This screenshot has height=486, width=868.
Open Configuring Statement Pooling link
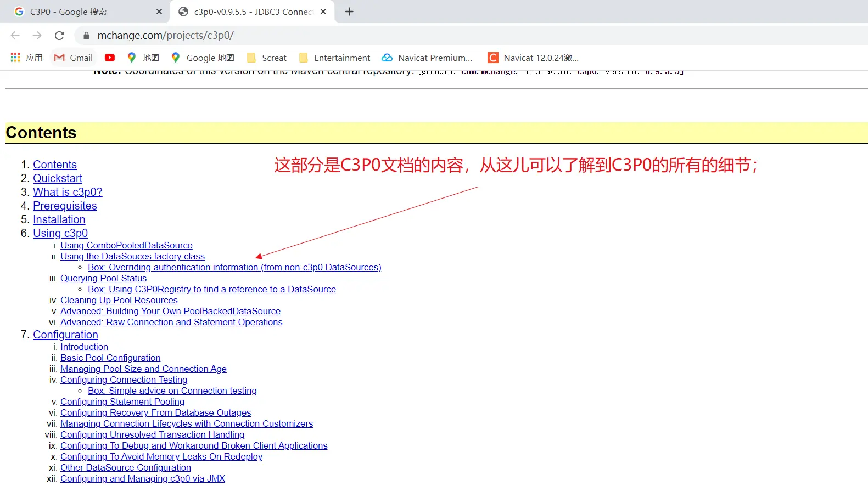point(122,402)
